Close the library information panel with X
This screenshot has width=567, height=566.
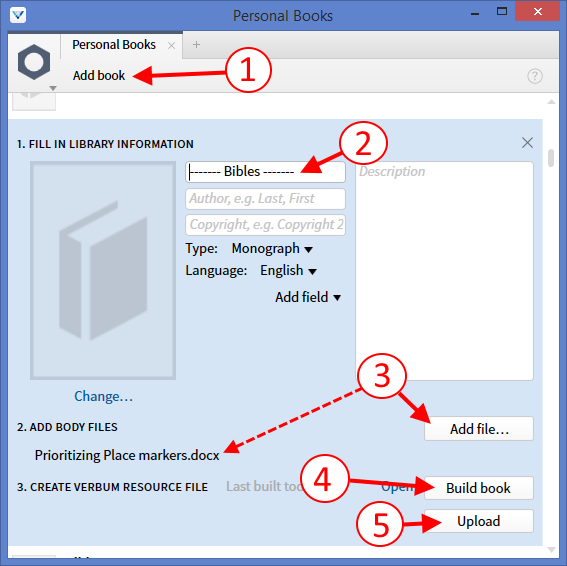click(x=527, y=142)
